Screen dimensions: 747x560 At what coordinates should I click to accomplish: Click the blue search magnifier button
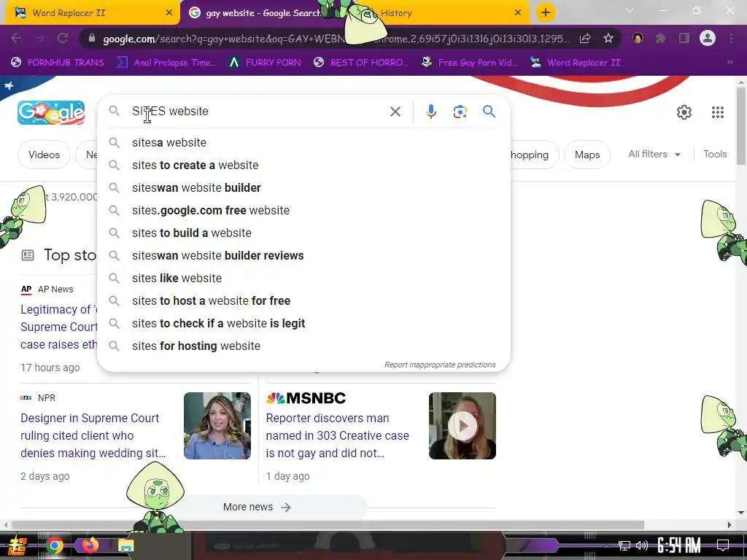489,112
